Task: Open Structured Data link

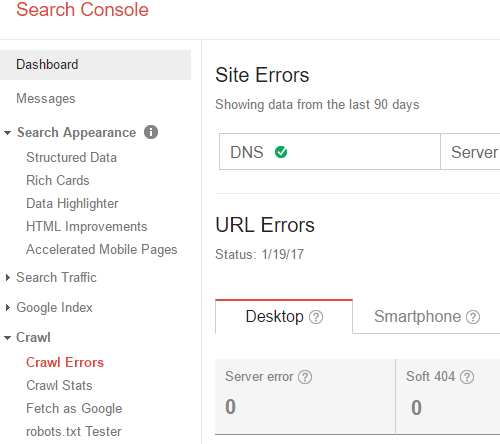Action: [71, 157]
